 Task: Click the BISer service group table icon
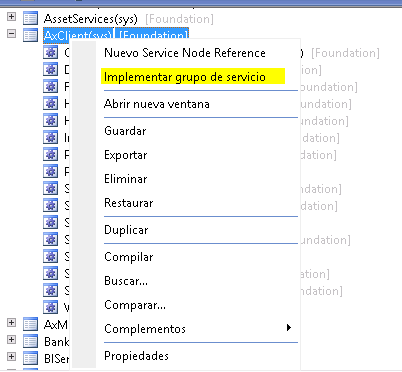tap(30, 358)
